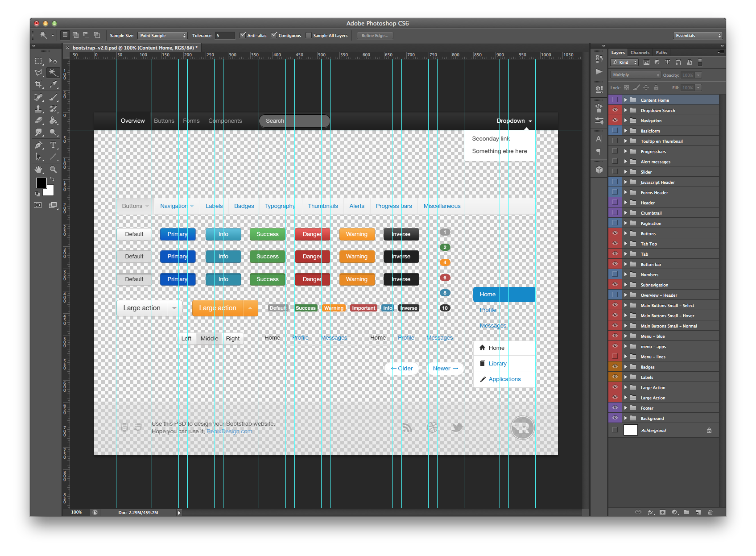Click the foreground color swatch
Viewport: 756px width, 556px height.
[x=41, y=183]
